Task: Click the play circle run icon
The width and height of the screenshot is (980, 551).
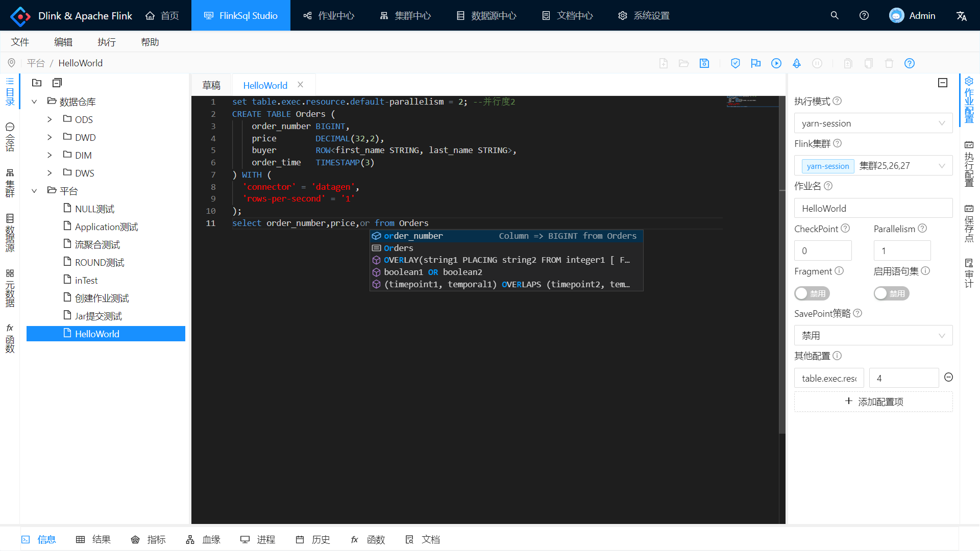Action: click(776, 63)
